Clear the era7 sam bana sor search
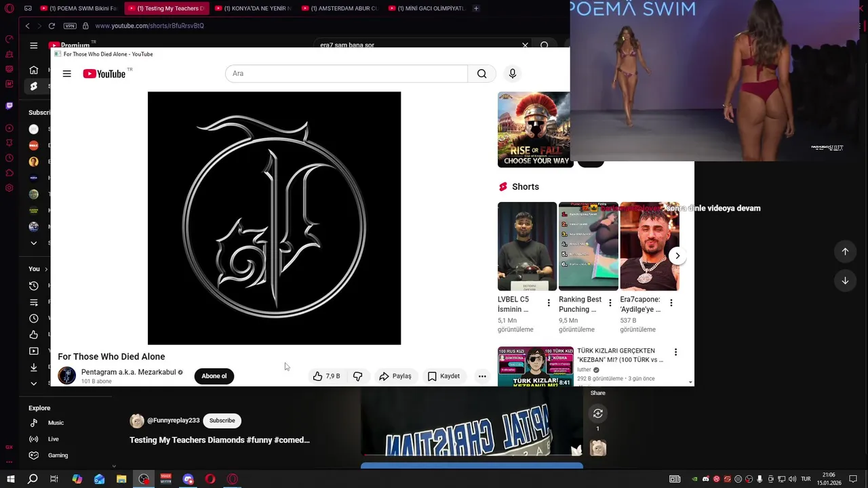868x488 pixels. coord(525,45)
